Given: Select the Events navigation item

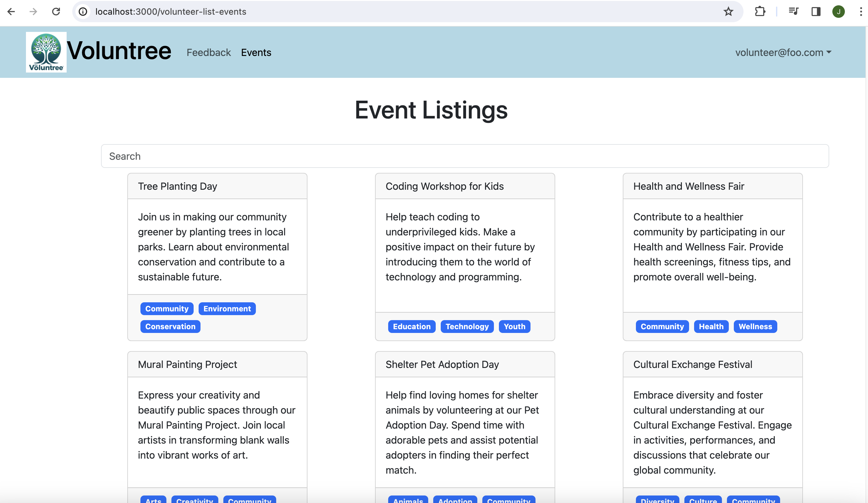Looking at the screenshot, I should (256, 52).
